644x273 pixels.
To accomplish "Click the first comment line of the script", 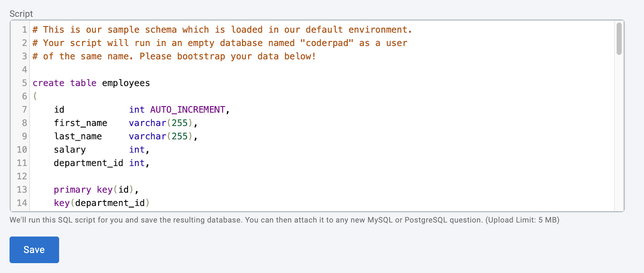I will (x=222, y=30).
